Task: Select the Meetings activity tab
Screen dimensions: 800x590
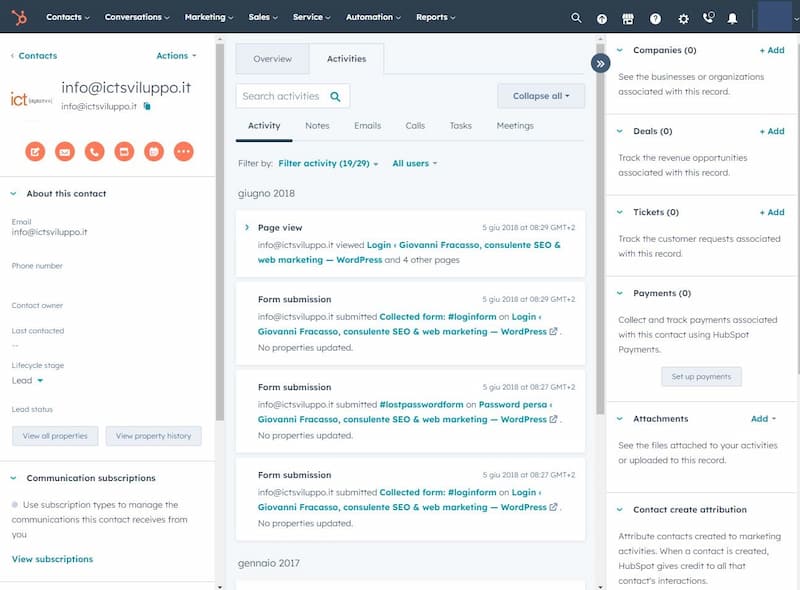Action: coord(515,126)
